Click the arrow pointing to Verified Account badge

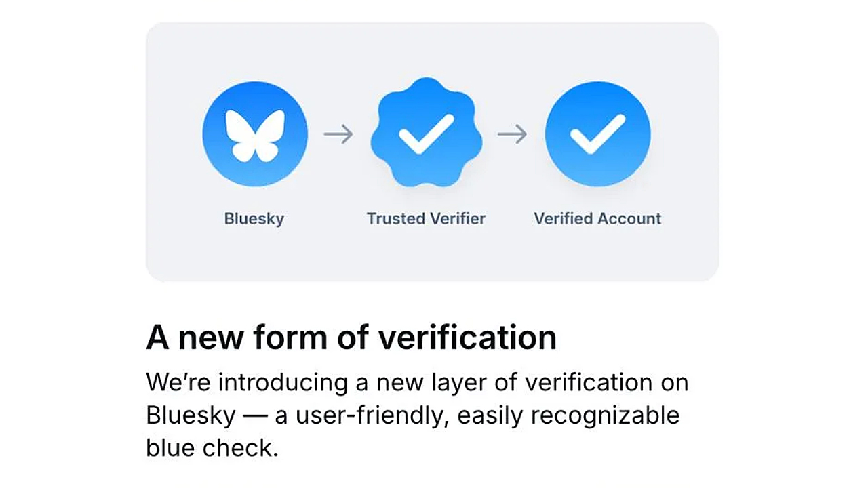click(512, 134)
